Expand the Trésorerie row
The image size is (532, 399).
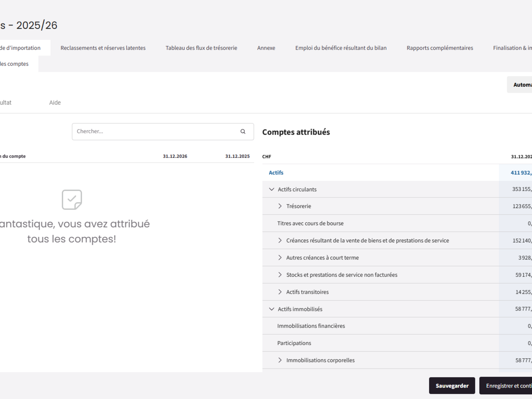point(280,206)
